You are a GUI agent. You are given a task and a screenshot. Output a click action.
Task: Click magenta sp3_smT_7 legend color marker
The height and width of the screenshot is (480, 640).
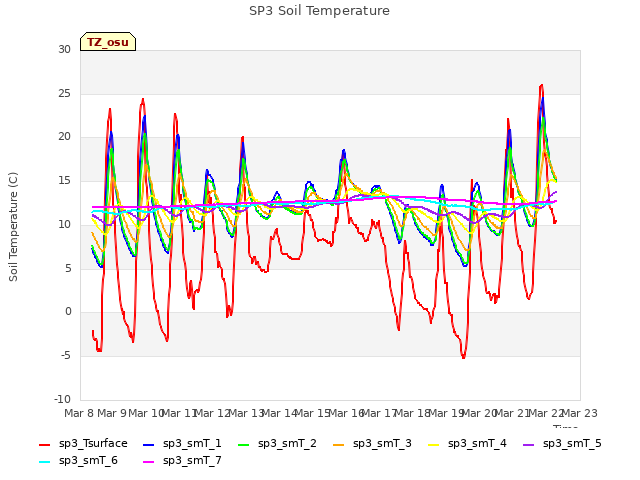[x=149, y=462]
